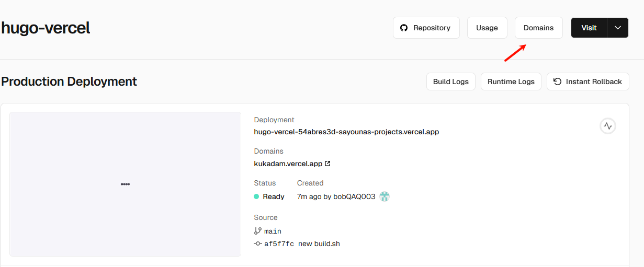Image resolution: width=644 pixels, height=267 pixels.
Task: Open the deployment activity pulse icon
Action: coord(607,126)
